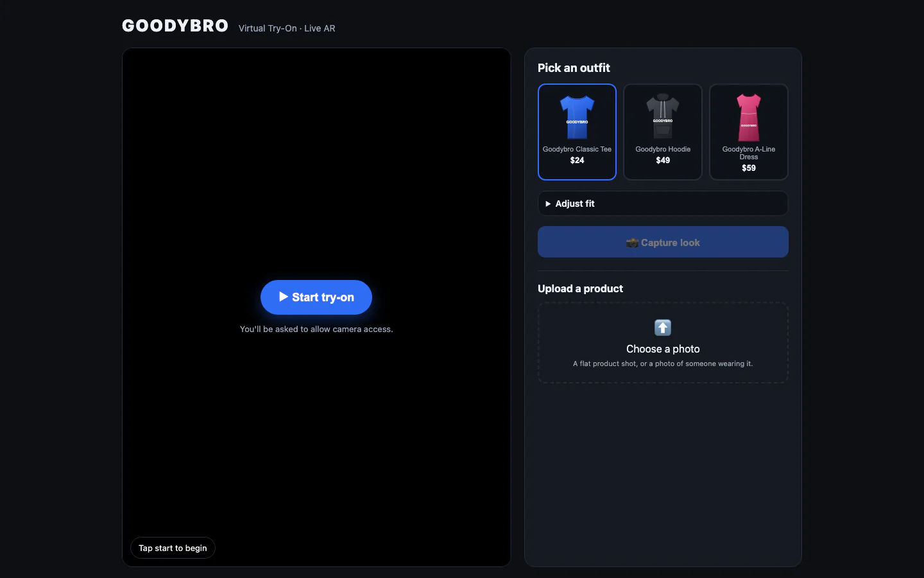Expand the Adjust fit section
Screen dimensions: 924x578
click(663, 204)
